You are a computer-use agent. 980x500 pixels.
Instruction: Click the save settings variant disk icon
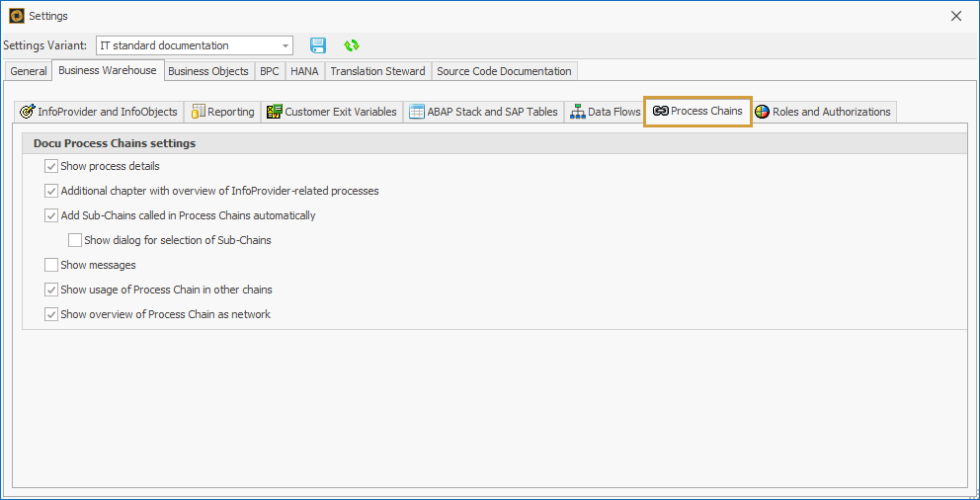[318, 45]
